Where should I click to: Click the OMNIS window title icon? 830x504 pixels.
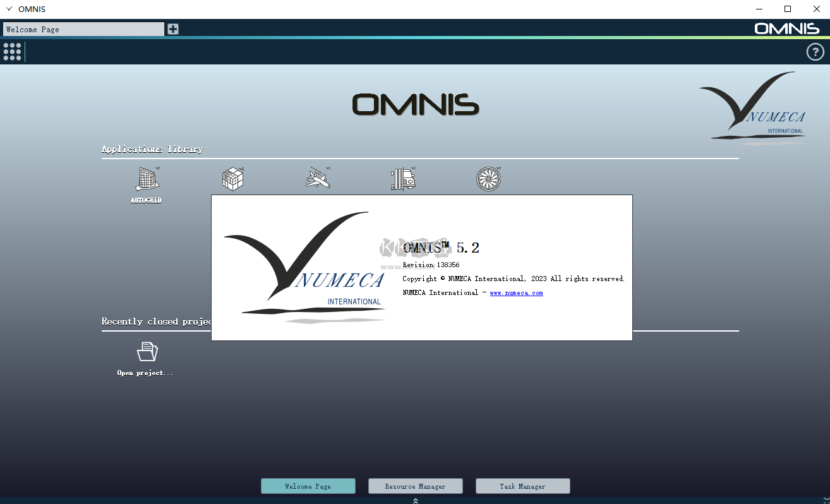tap(9, 9)
